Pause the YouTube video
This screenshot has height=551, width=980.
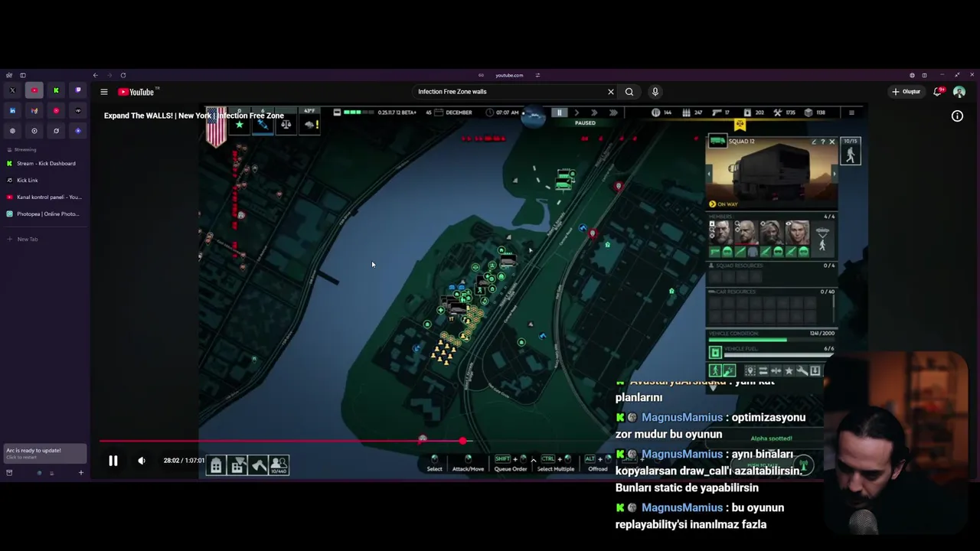(x=113, y=461)
